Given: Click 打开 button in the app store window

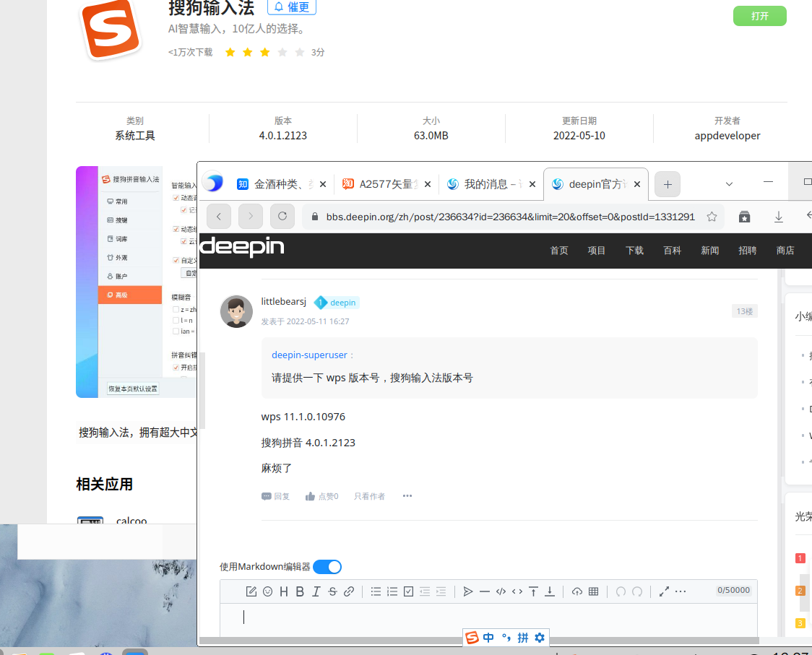Looking at the screenshot, I should pyautogui.click(x=760, y=16).
